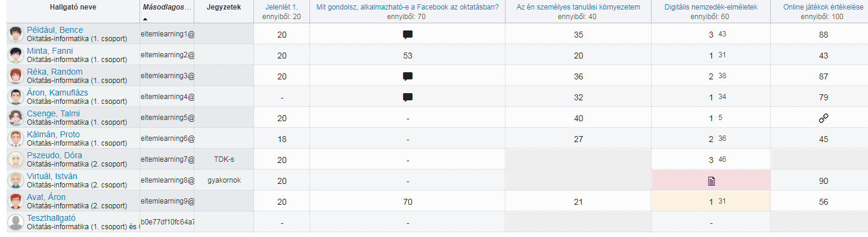Open Online játékok értékelése column header
The width and height of the screenshot is (868, 237).
pos(824,7)
